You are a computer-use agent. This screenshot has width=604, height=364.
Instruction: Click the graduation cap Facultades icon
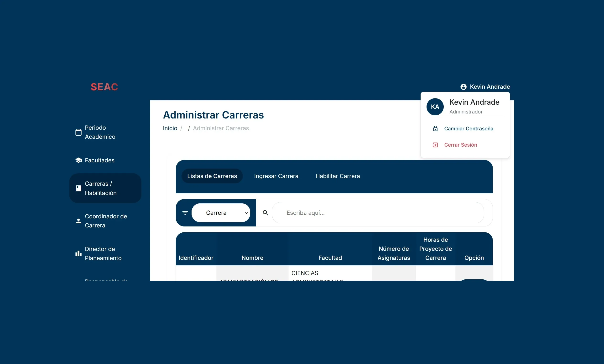tap(78, 160)
